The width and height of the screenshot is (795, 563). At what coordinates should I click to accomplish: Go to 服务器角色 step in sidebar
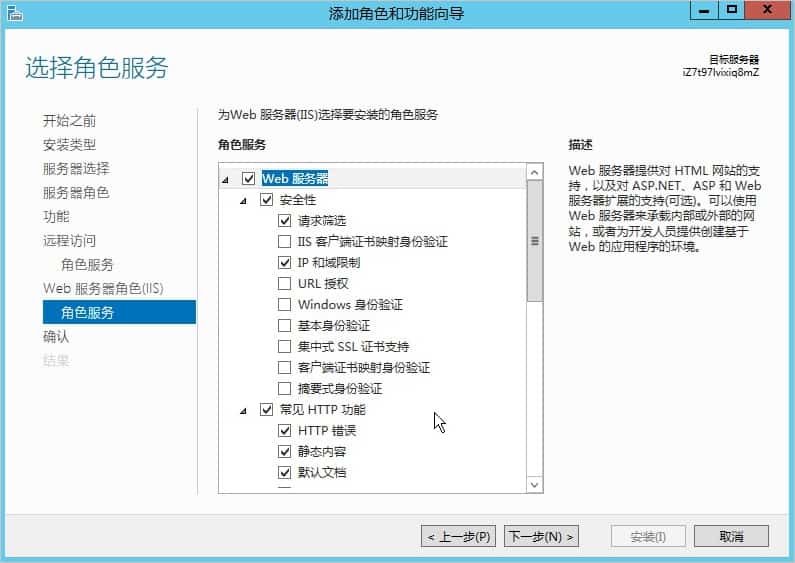75,193
